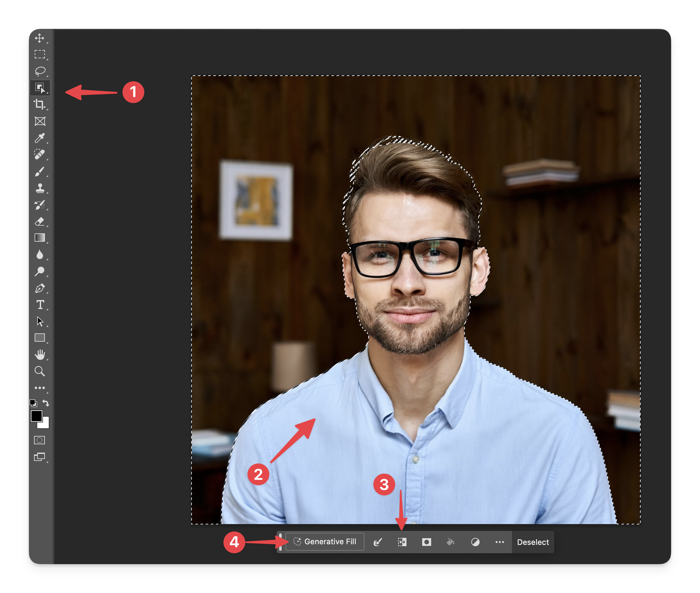Select the Spot Healing Brush tool

[x=40, y=154]
